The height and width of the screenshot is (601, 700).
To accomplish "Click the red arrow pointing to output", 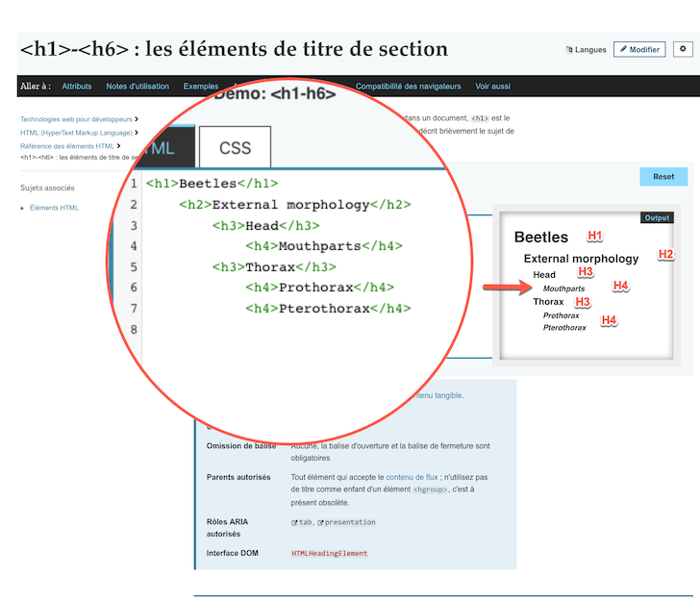I will pos(499,288).
